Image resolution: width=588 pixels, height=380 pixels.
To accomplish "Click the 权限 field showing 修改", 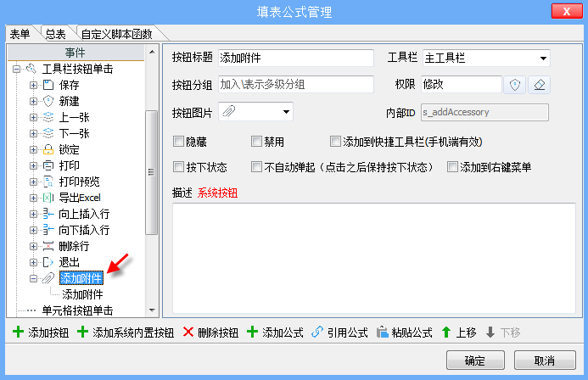I will (x=462, y=84).
